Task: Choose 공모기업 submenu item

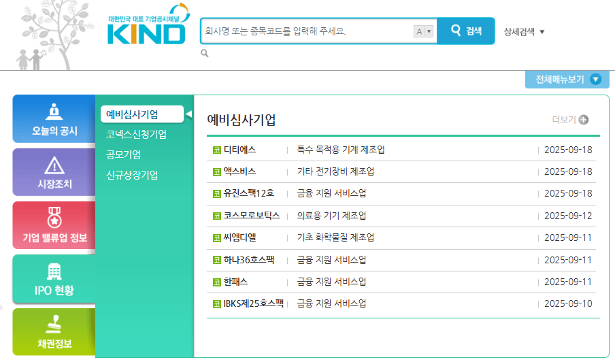Action: [x=123, y=154]
